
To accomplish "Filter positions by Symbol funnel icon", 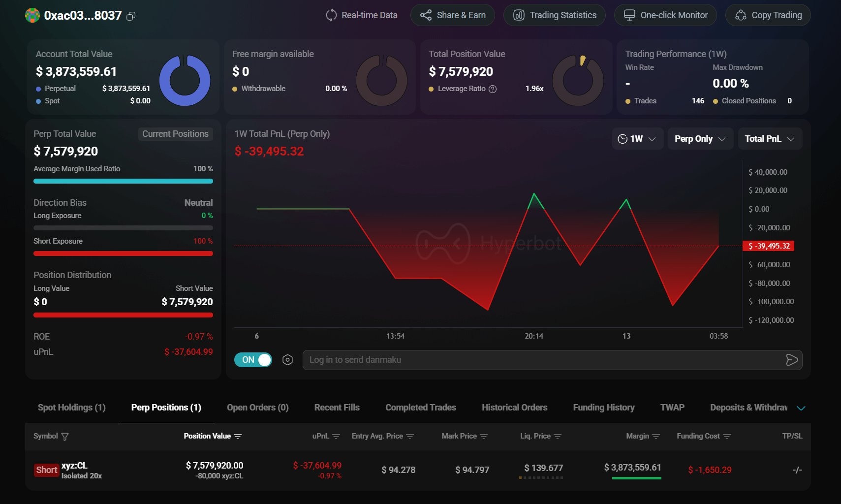I will tap(65, 437).
